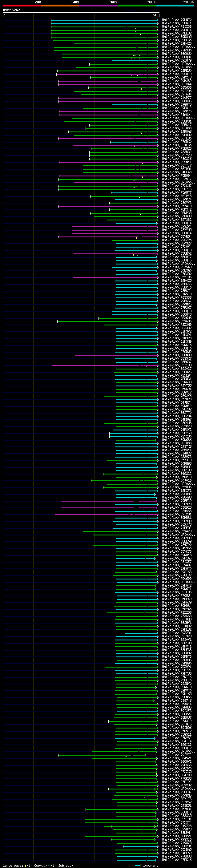Click the UniRef100_B4FF40 label
Screen dimensions: 197x868
(x=177, y=172)
